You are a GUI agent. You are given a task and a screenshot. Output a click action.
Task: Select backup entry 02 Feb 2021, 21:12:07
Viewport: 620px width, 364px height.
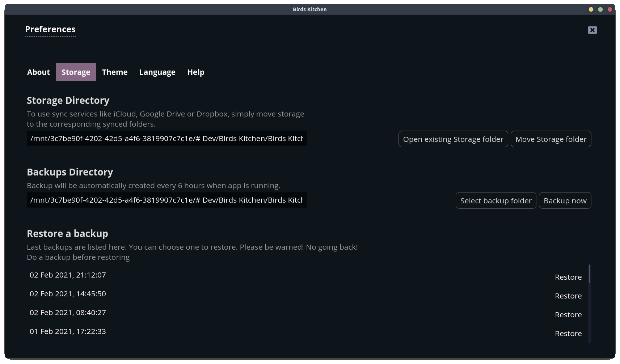pyautogui.click(x=68, y=275)
